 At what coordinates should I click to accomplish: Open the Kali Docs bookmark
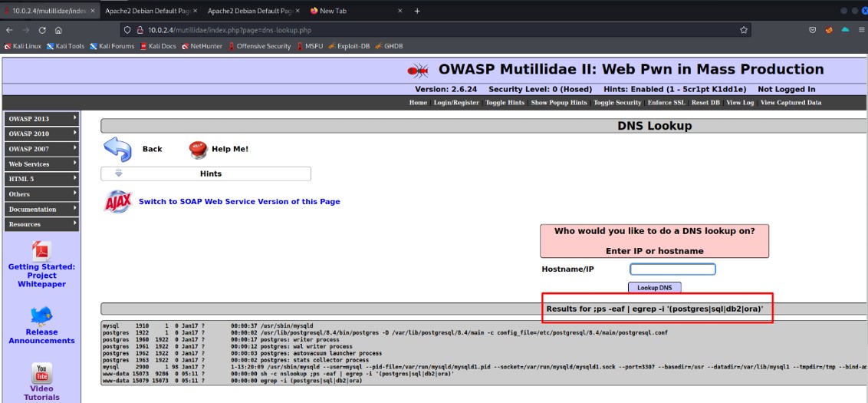(x=158, y=46)
